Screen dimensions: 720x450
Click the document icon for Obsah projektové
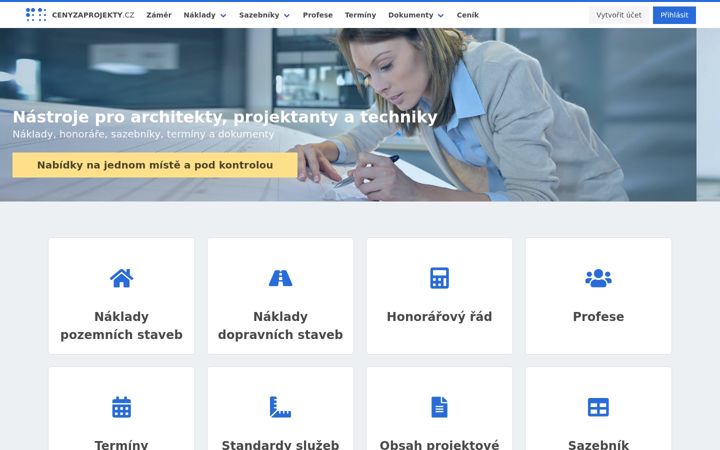(x=439, y=407)
